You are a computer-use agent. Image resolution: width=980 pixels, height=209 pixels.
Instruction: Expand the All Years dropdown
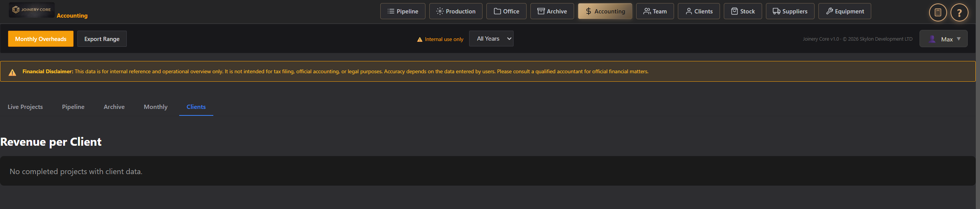coord(491,39)
